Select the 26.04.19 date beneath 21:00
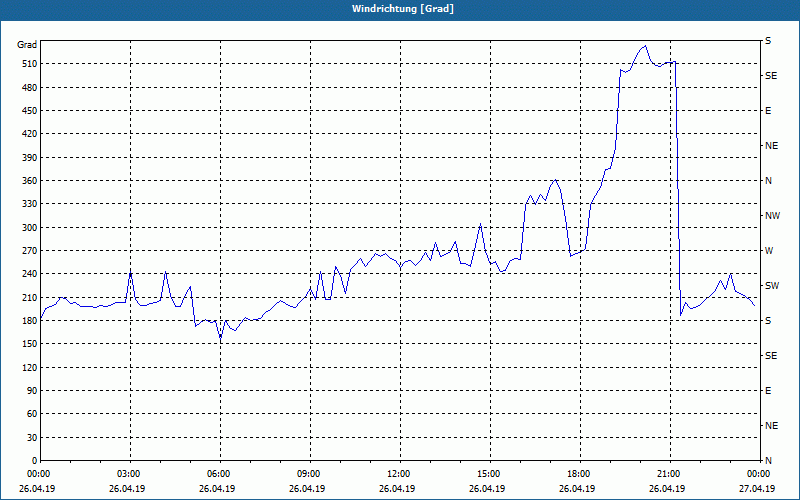Viewport: 800px width, 500px height. point(667,489)
